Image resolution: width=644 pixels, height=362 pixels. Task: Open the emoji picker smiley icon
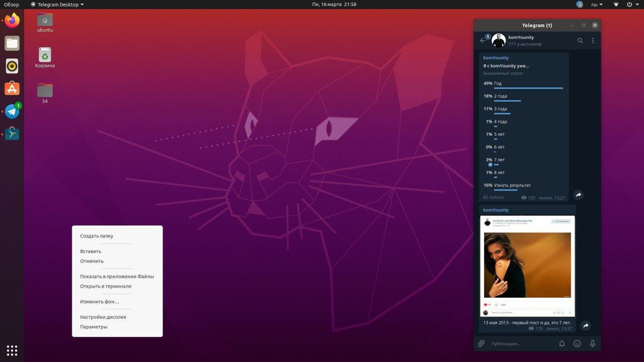click(578, 343)
